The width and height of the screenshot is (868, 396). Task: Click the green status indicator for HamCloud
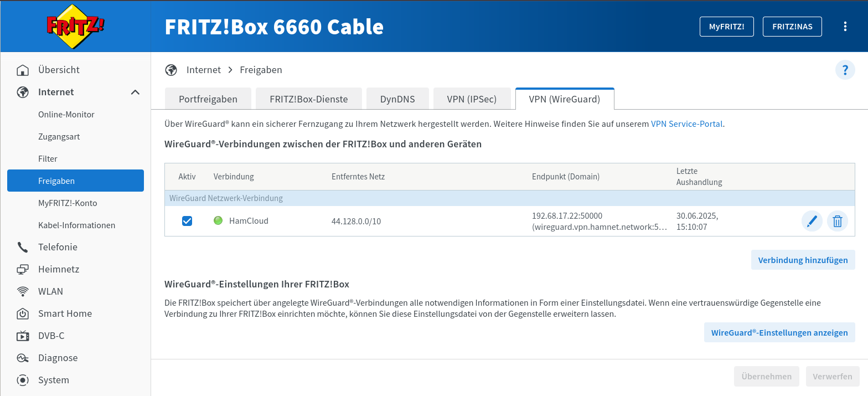click(x=218, y=220)
